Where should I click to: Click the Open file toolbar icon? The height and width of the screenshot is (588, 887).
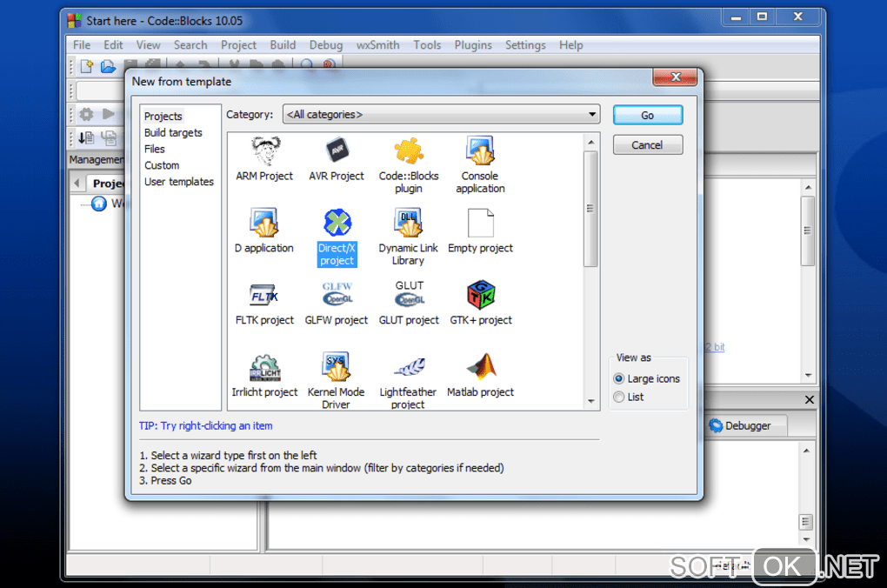click(x=108, y=66)
